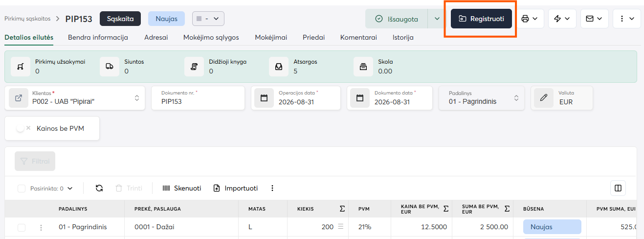Screen dimensions: 644x239
Task: Click the Importuoti button
Action: (x=236, y=188)
